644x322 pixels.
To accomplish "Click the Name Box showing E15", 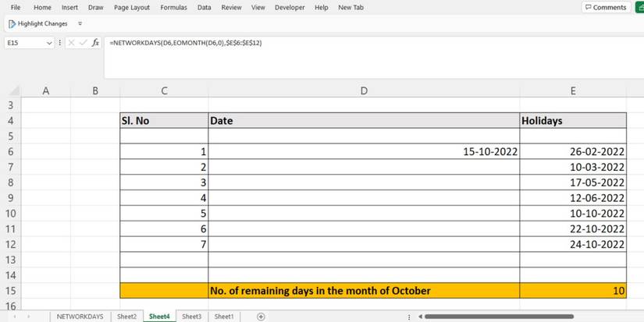I will click(26, 43).
